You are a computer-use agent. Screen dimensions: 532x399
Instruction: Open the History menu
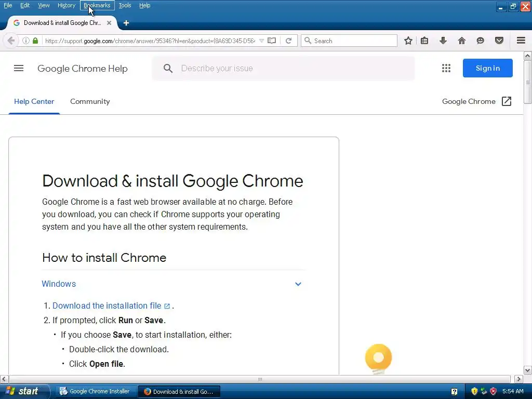pyautogui.click(x=66, y=5)
